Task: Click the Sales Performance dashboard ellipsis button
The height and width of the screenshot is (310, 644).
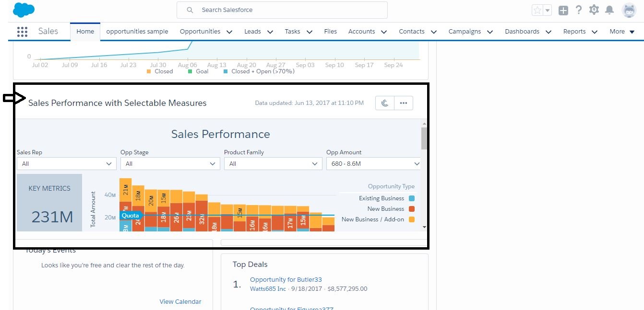Action: [403, 103]
